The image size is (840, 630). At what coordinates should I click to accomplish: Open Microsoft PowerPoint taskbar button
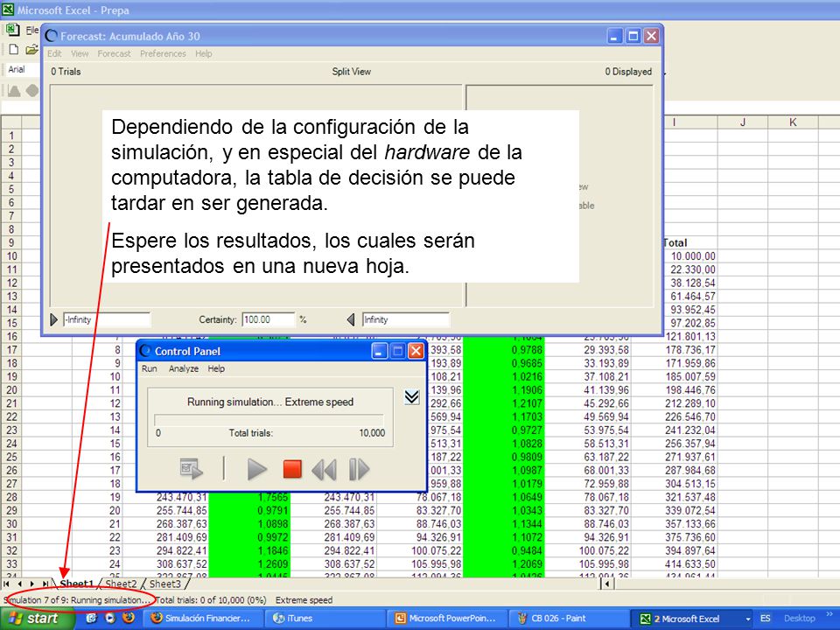point(446,619)
